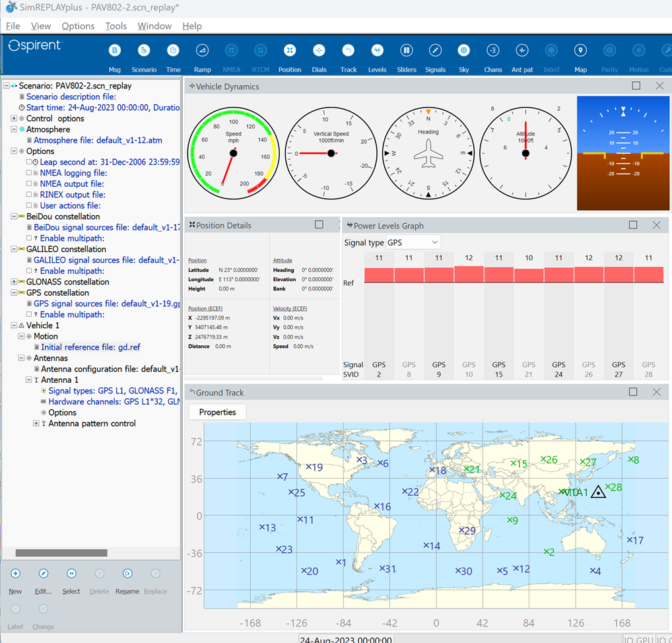Select the Hardware channels tree entry

point(114,401)
